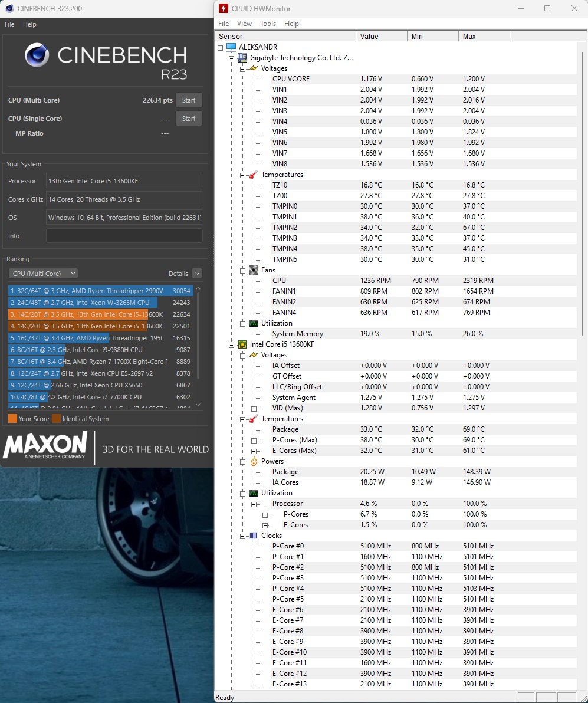Expand the E-Cores (Max) temperatures
The image size is (588, 703).
point(254,452)
